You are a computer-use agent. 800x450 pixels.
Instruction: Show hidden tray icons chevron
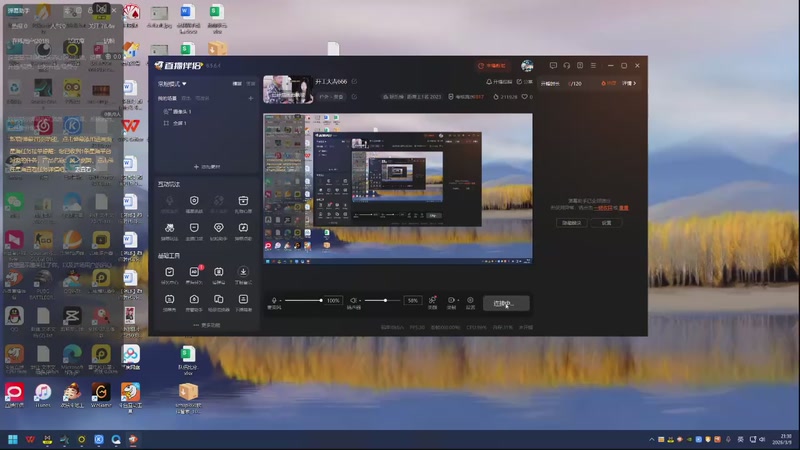[652, 439]
